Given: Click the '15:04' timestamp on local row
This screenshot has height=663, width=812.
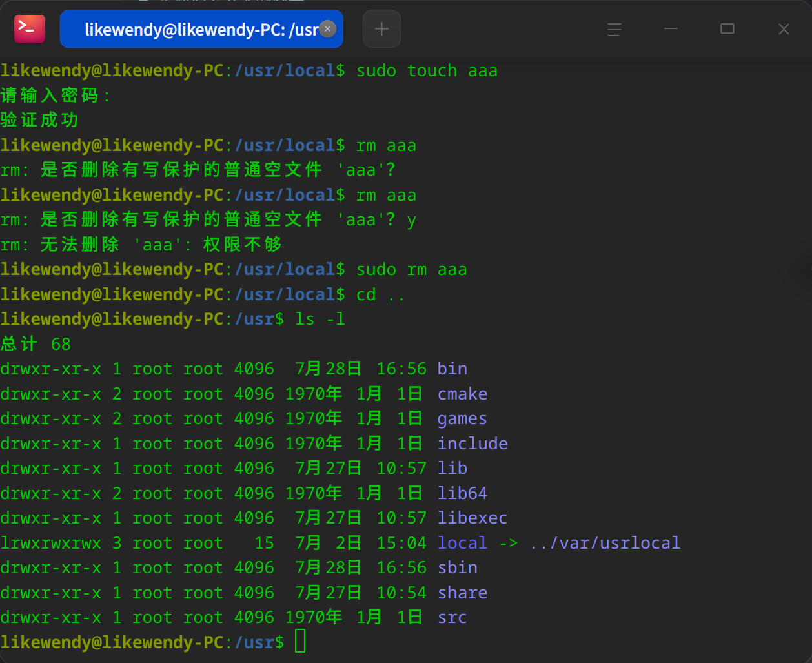Looking at the screenshot, I should tap(401, 543).
